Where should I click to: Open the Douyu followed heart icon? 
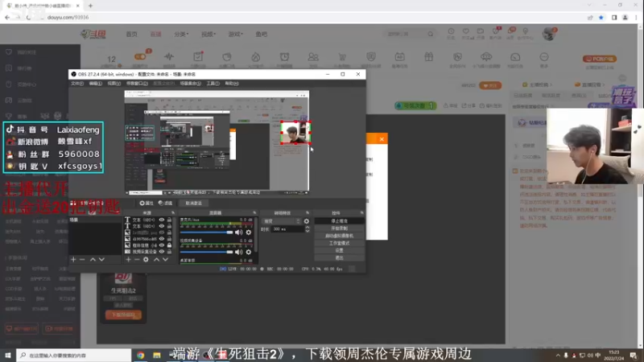pos(466,33)
